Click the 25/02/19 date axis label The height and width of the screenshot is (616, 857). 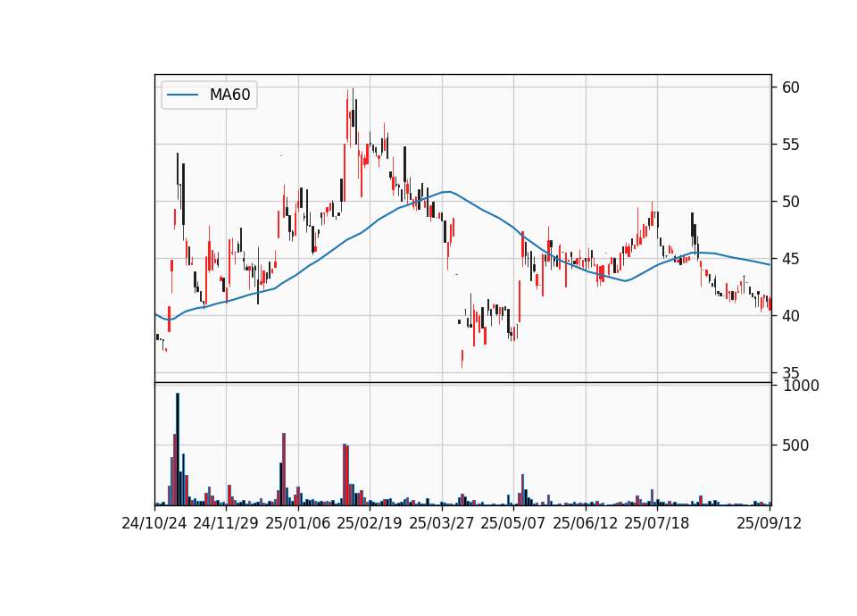tap(370, 523)
